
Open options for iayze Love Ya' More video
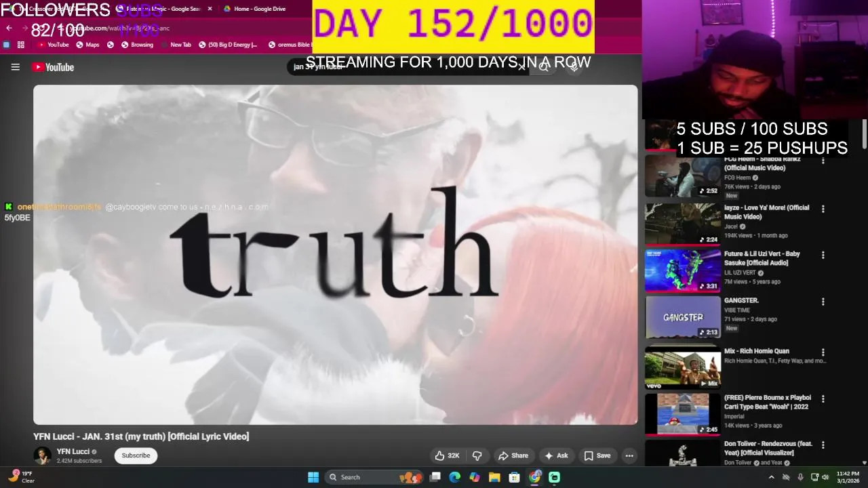pyautogui.click(x=823, y=209)
